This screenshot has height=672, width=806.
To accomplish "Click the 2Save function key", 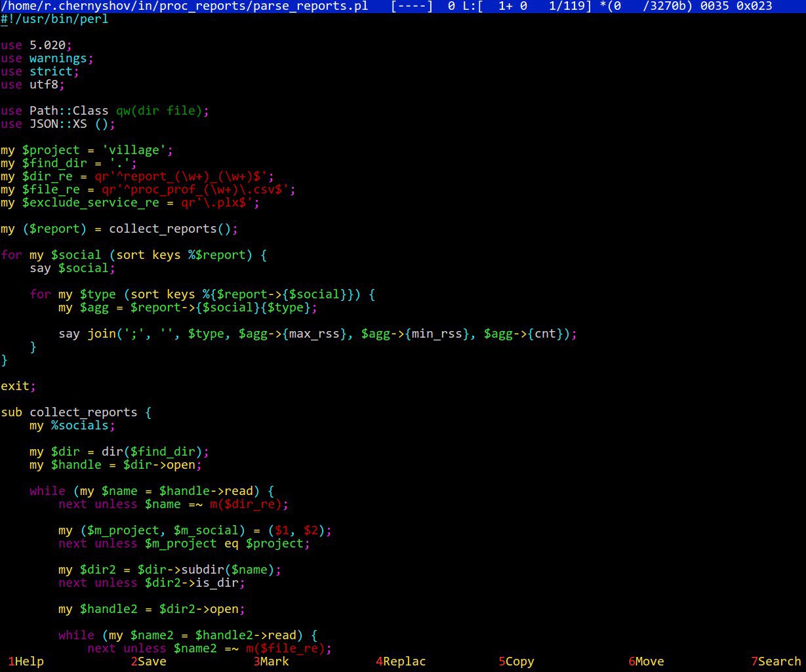I will pyautogui.click(x=149, y=662).
